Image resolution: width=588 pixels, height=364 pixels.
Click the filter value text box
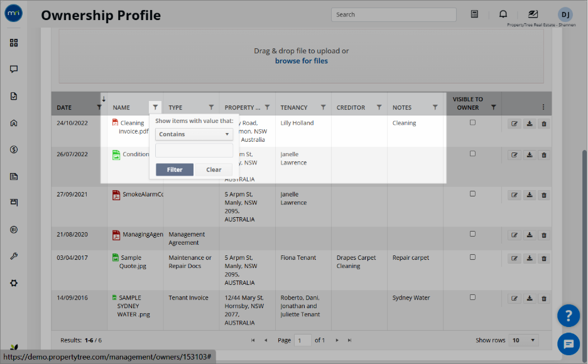[194, 151]
